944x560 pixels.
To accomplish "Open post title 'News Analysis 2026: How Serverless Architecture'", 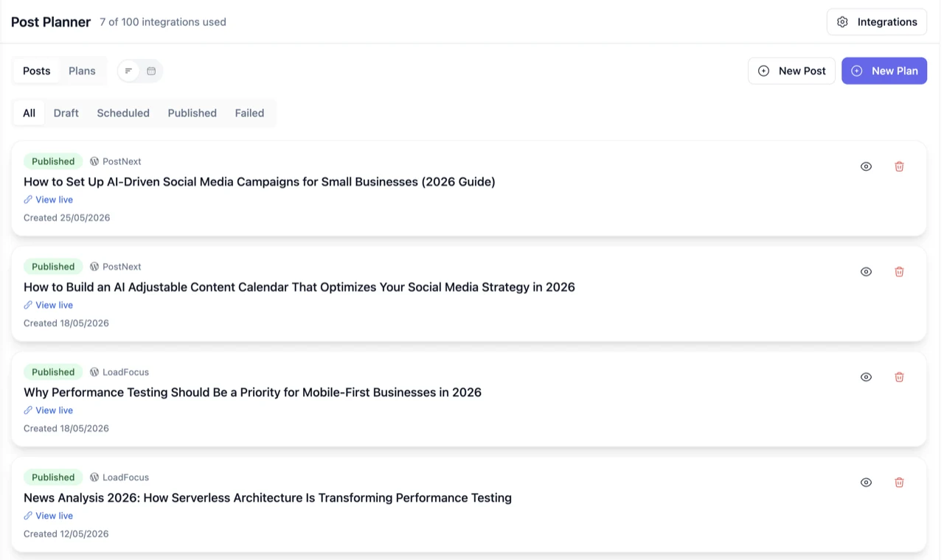I will 268,497.
